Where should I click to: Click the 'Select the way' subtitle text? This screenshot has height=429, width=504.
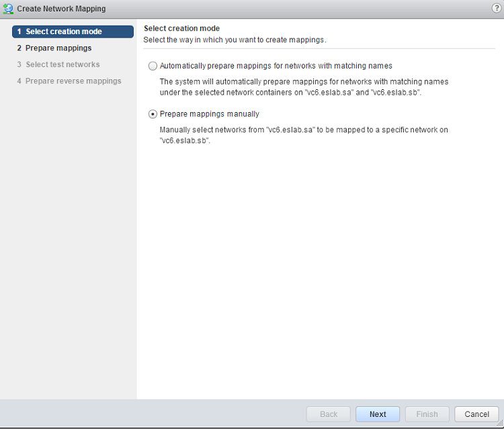coord(235,40)
